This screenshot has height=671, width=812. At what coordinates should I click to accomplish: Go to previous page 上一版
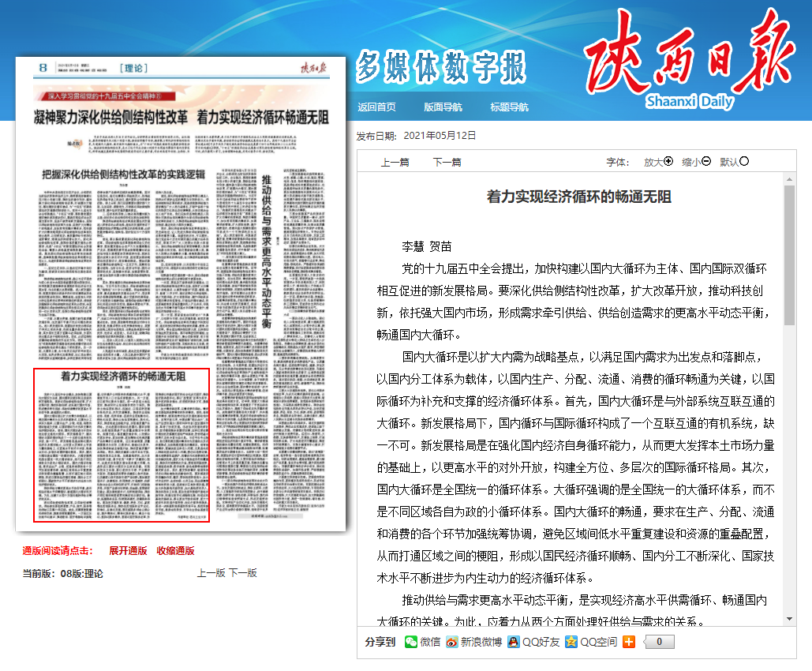211,573
